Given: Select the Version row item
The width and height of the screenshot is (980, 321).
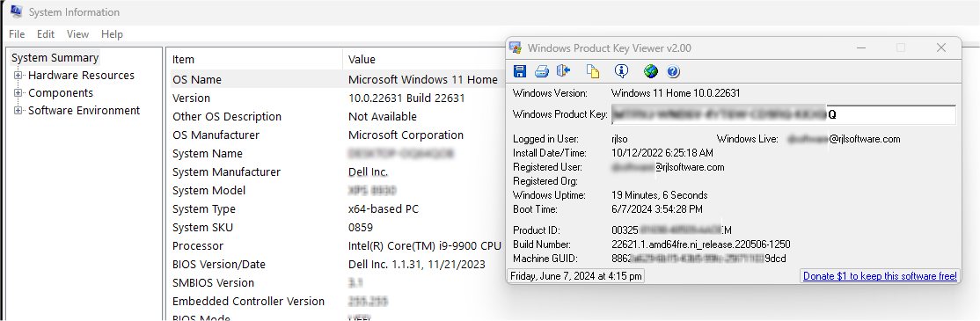Looking at the screenshot, I should click(191, 98).
